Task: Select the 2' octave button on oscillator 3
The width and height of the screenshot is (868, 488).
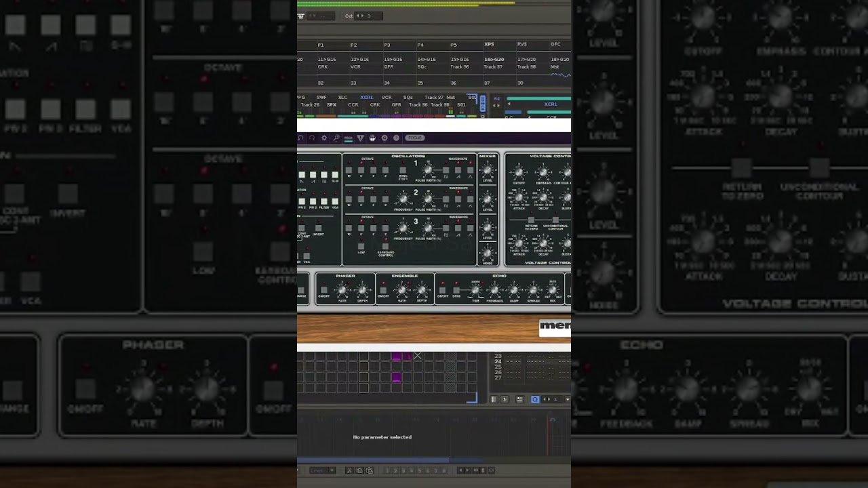Action: [x=385, y=228]
